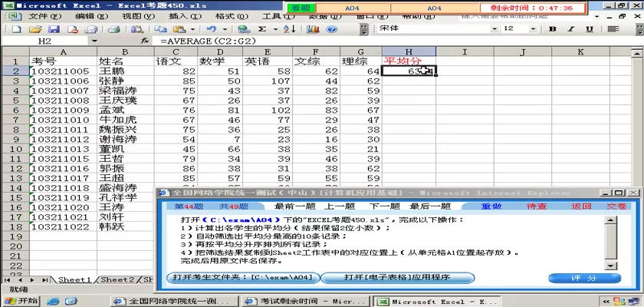Open the Paste options dropdown arrow
Image resolution: width=644 pixels, height=307 pixels.
pyautogui.click(x=192, y=29)
